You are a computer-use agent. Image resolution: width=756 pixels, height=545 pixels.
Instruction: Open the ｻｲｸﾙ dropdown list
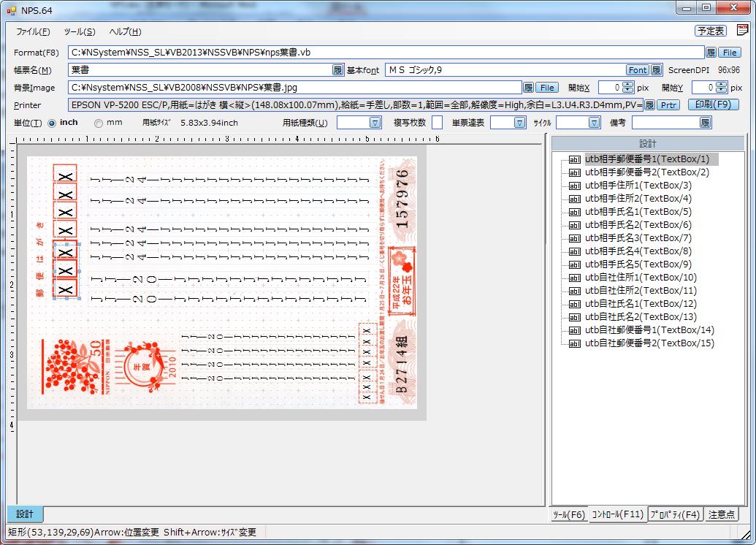click(594, 123)
